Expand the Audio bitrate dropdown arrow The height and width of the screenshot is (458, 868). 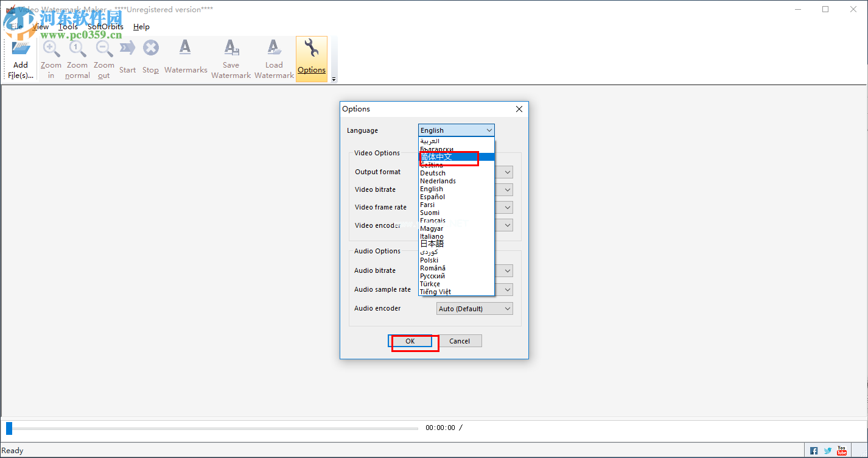[507, 270]
